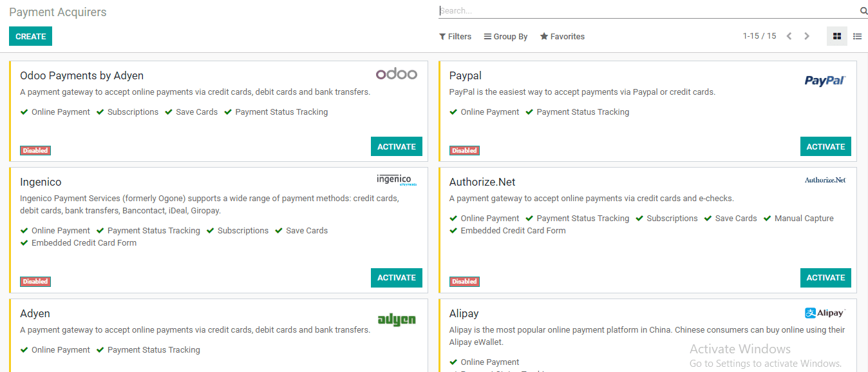Click the Adyen logo
The width and height of the screenshot is (868, 372).
(x=396, y=318)
